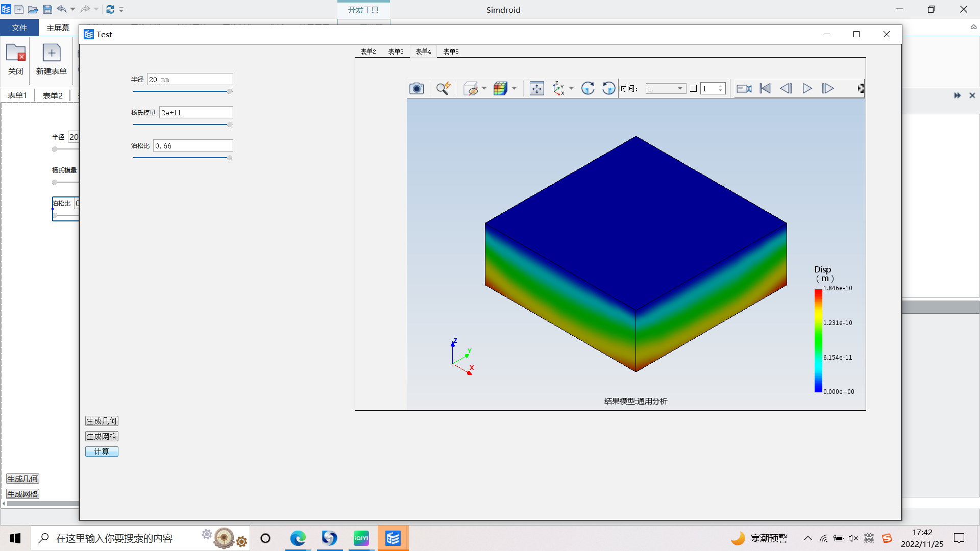Rotate view clockwise icon
The image size is (980, 551).
tap(588, 89)
